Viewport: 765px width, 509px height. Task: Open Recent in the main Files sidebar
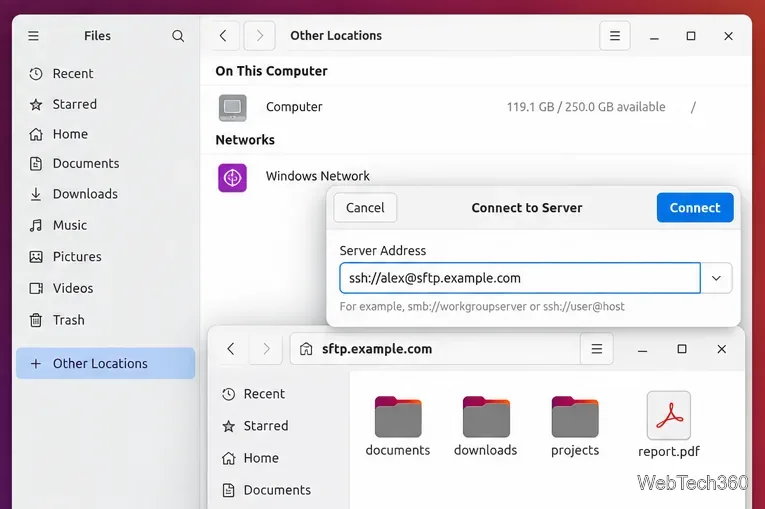[105, 74]
